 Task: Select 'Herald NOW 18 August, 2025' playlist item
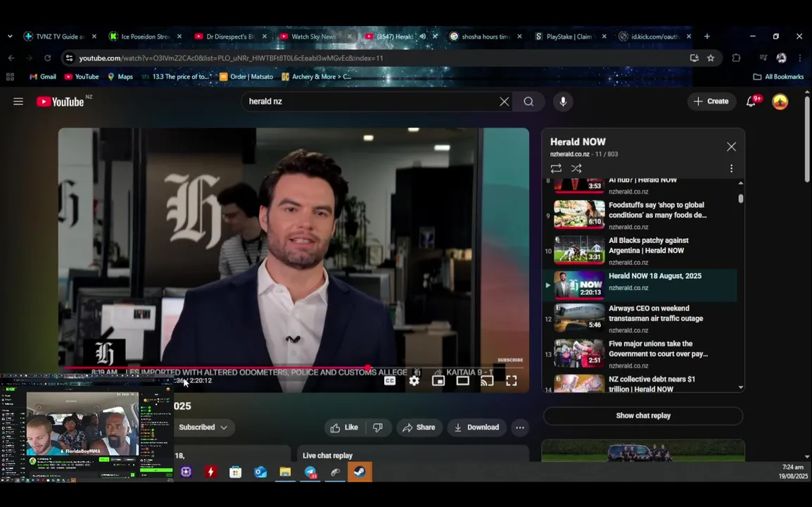pyautogui.click(x=640, y=285)
